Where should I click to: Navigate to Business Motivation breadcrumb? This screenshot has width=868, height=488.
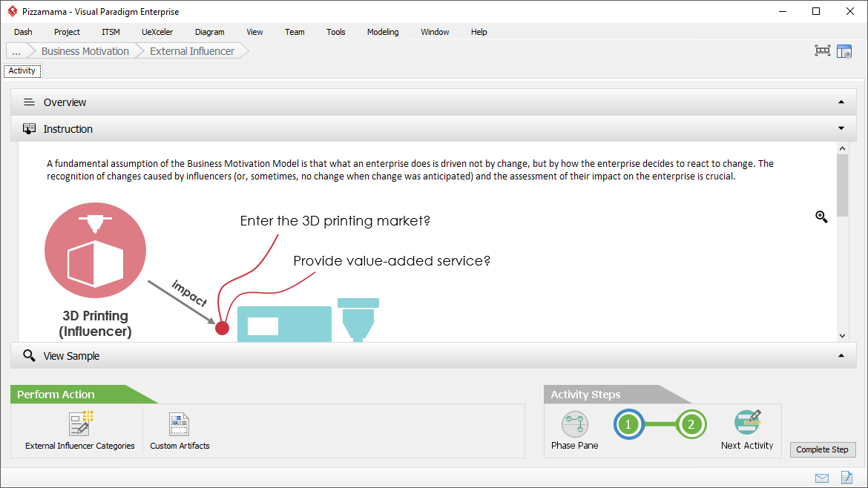(x=85, y=51)
